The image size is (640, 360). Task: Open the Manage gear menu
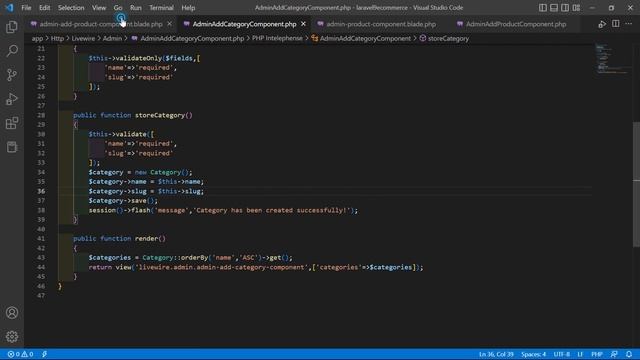point(12,336)
